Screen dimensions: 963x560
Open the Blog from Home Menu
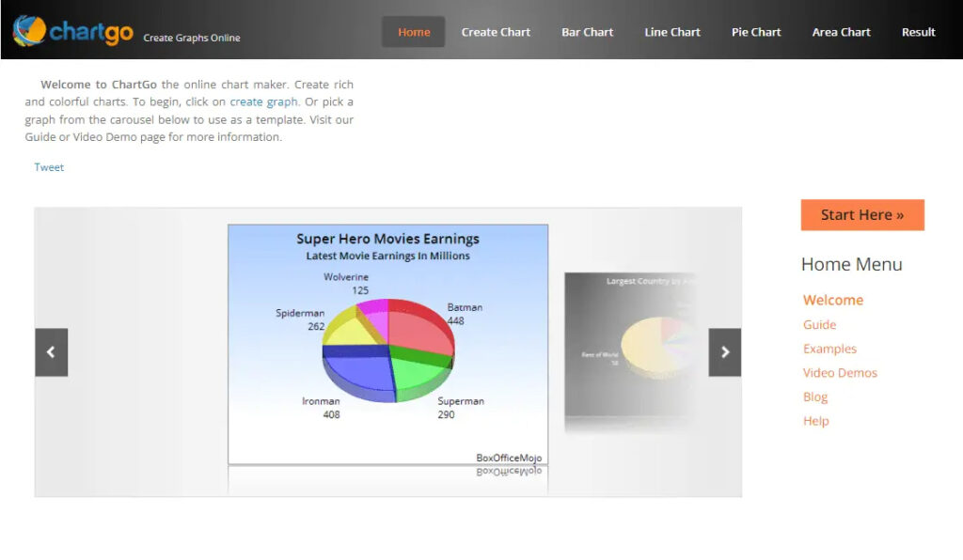(814, 397)
